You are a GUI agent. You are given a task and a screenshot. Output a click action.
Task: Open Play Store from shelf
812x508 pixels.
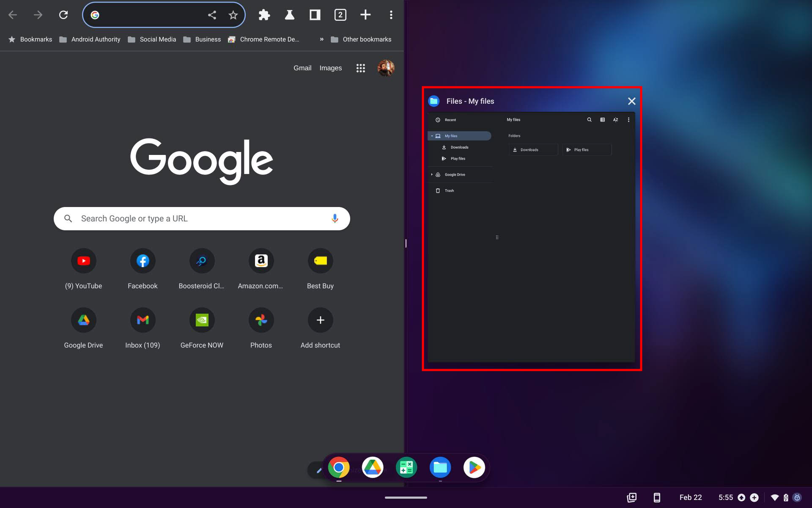tap(474, 467)
